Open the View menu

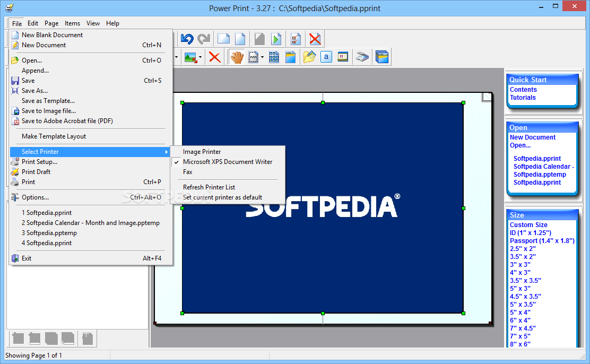coord(93,23)
